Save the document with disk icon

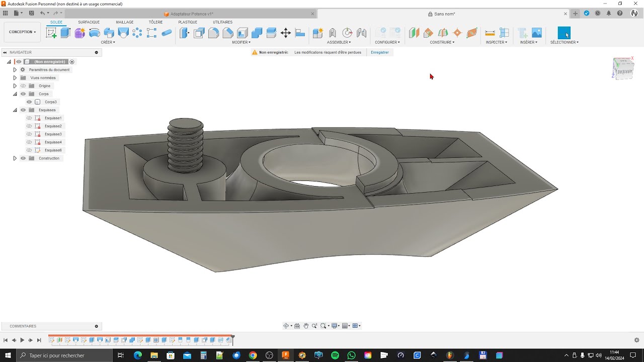point(32,13)
